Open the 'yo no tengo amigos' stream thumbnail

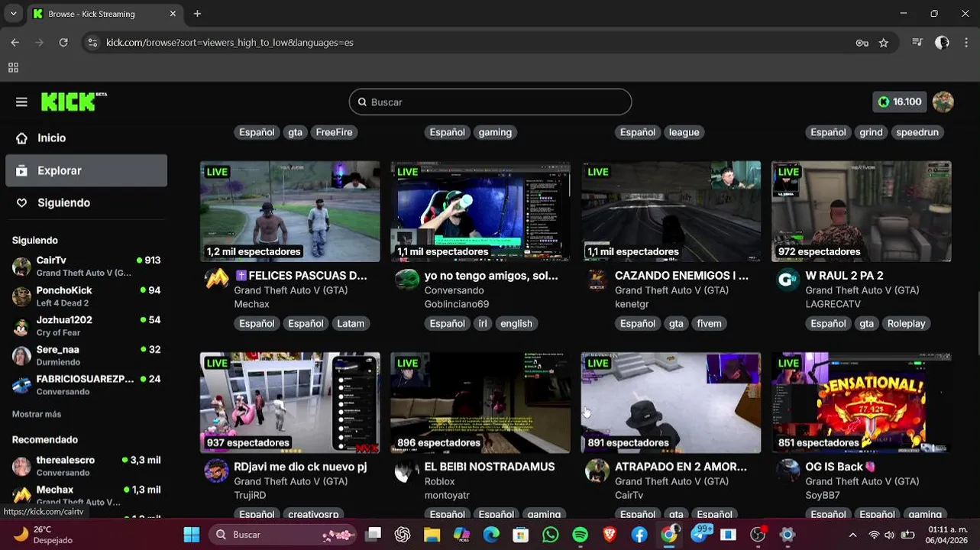tap(480, 211)
